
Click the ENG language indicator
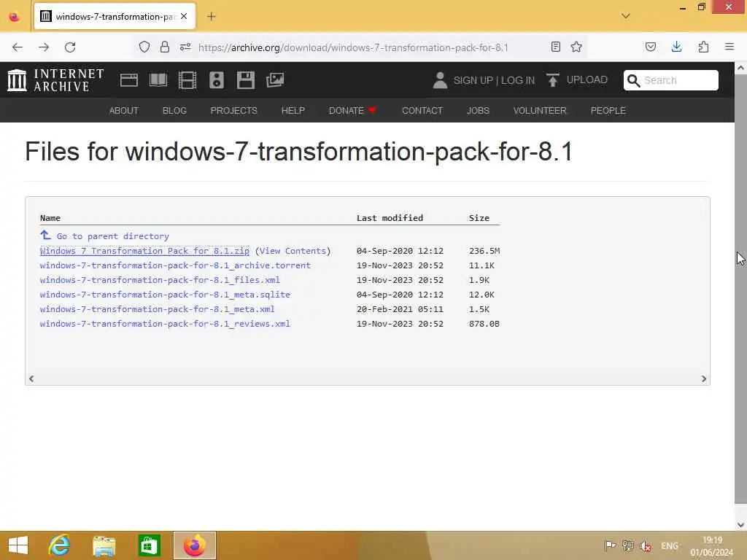pos(670,545)
